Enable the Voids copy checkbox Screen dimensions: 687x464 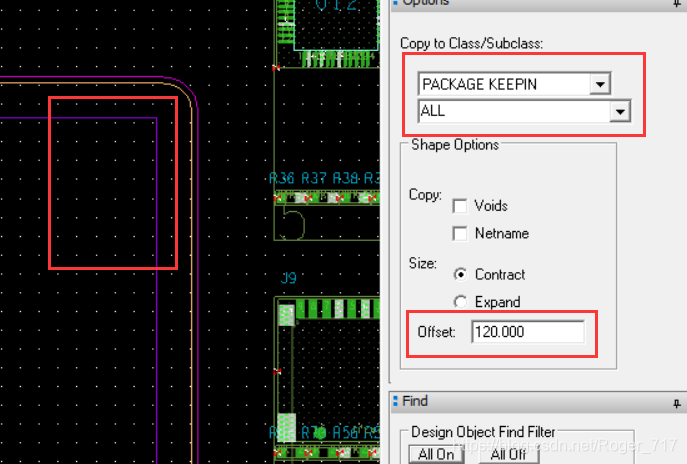pos(460,206)
